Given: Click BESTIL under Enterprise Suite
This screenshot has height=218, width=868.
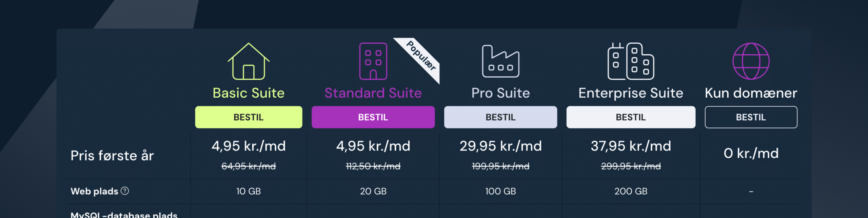Looking at the screenshot, I should (x=631, y=117).
